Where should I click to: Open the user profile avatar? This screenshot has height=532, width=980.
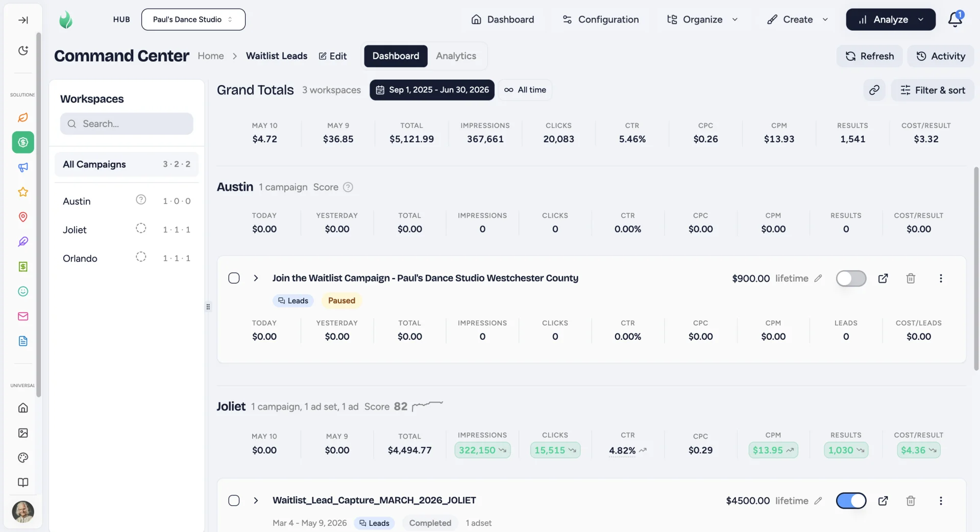[x=23, y=512]
